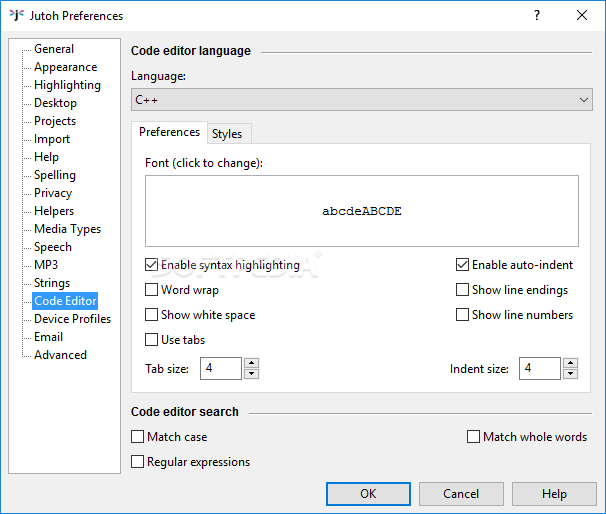Enable Regular expressions checkbox

click(138, 462)
